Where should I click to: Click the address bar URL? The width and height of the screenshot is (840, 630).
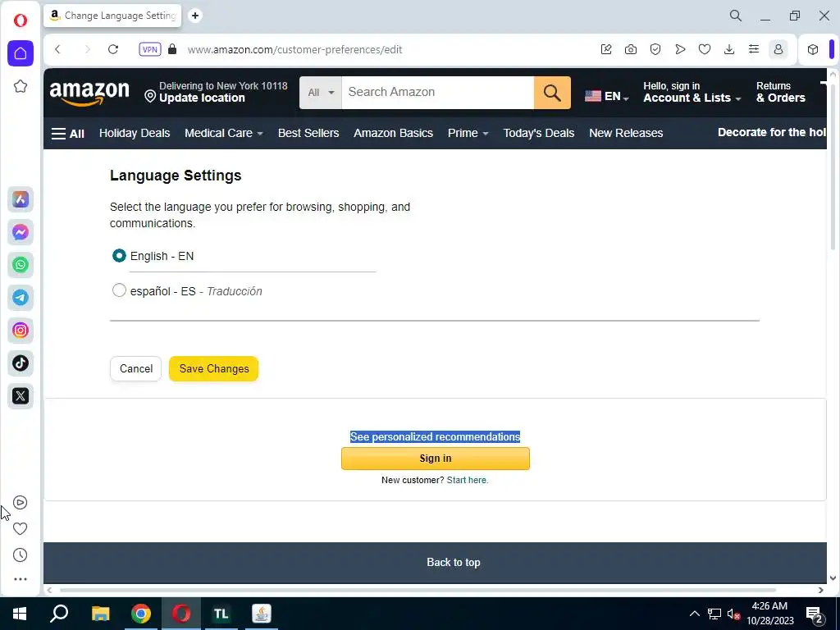tap(294, 49)
